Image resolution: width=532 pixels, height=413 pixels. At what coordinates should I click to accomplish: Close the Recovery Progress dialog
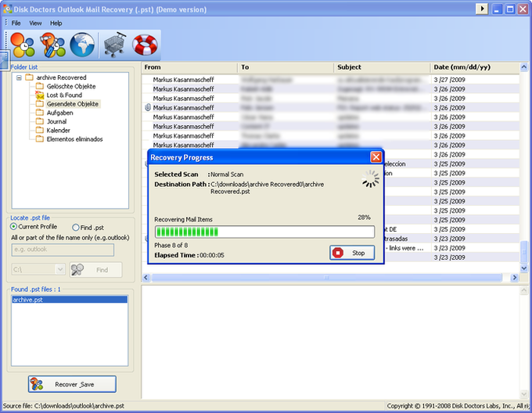[376, 157]
